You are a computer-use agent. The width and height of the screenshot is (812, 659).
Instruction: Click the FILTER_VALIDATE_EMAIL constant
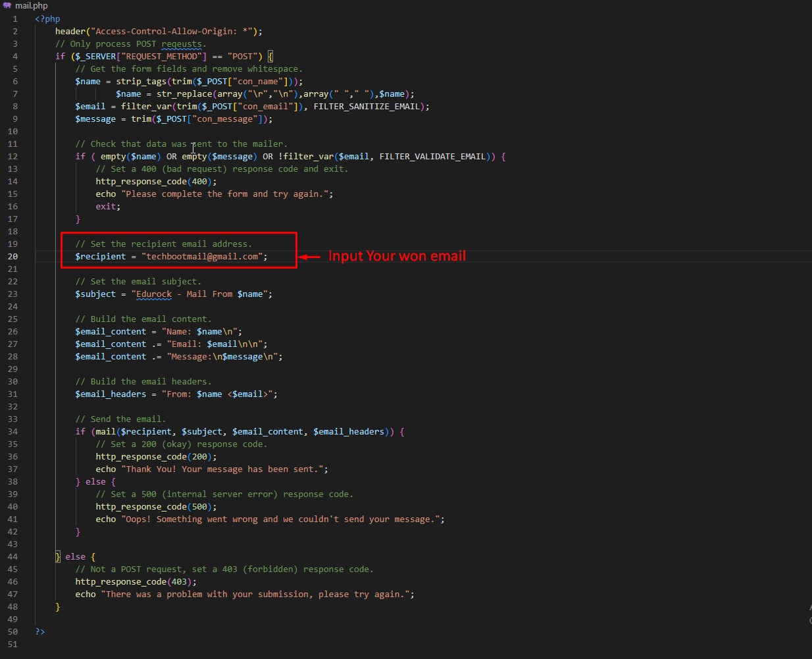432,157
